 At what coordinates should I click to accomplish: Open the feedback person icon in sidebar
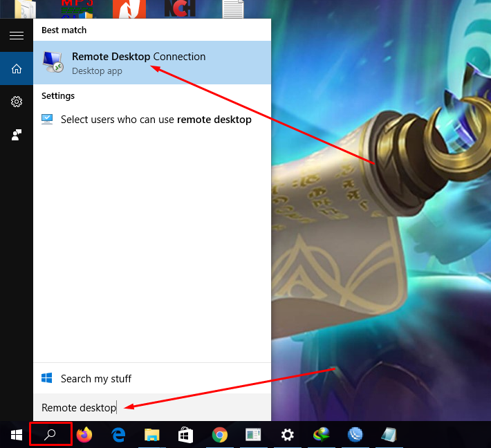(x=17, y=135)
